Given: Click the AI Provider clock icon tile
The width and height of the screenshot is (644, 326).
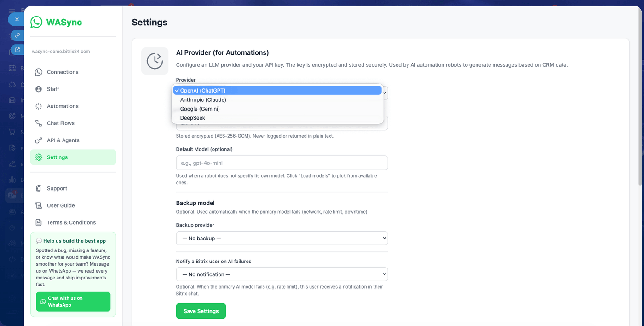Looking at the screenshot, I should pyautogui.click(x=155, y=61).
